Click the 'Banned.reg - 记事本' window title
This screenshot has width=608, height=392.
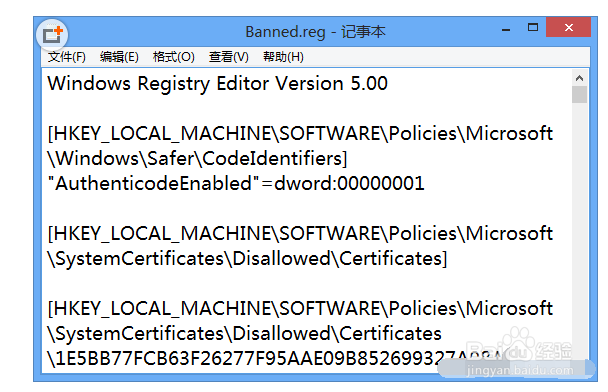[x=315, y=31]
